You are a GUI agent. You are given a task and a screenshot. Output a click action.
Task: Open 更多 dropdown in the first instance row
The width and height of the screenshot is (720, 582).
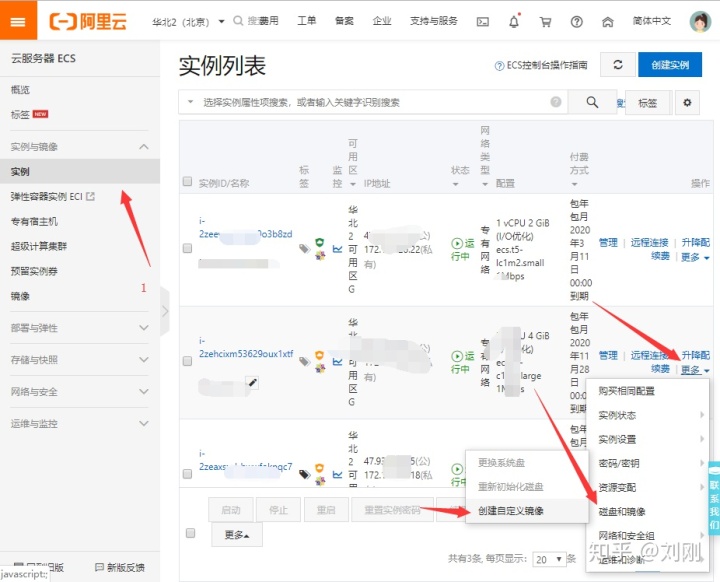point(695,257)
